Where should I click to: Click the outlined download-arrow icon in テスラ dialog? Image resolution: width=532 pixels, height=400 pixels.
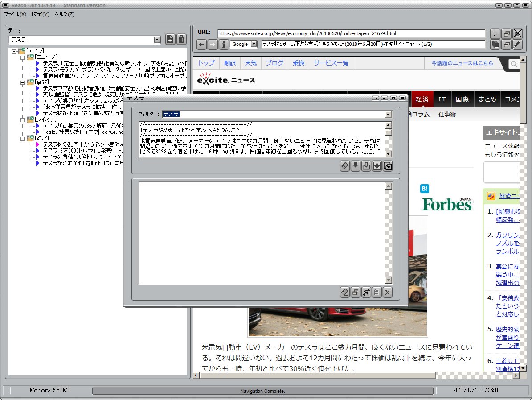tap(366, 166)
